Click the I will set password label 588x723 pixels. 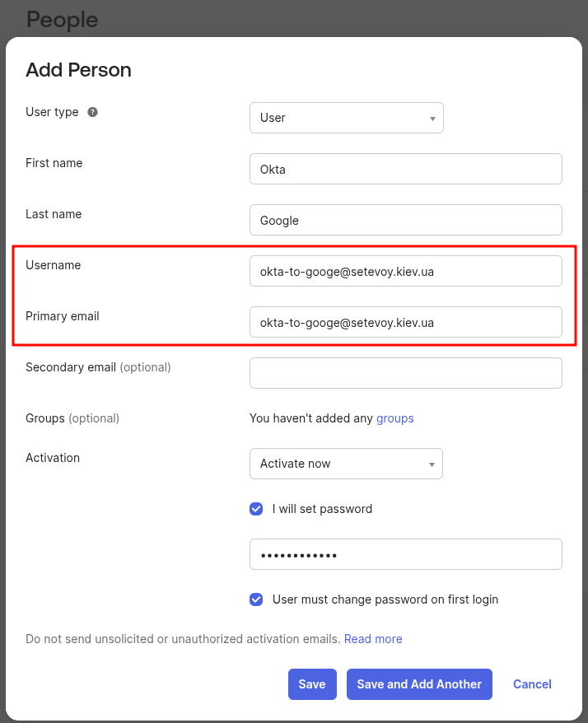(x=322, y=509)
